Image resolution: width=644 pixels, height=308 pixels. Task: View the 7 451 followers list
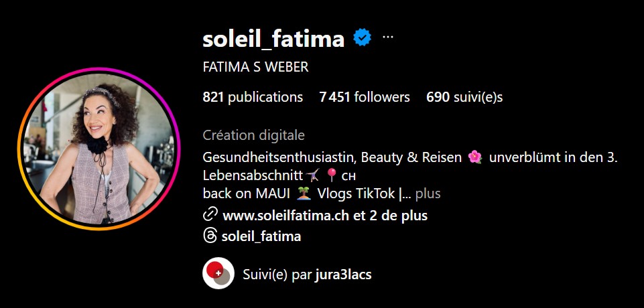pyautogui.click(x=365, y=97)
